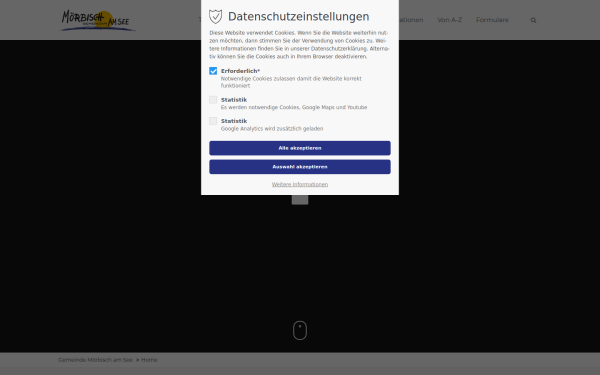The image size is (600, 375).
Task: Enable the Statistik checkbox for Google Analytics
Action: (x=213, y=121)
